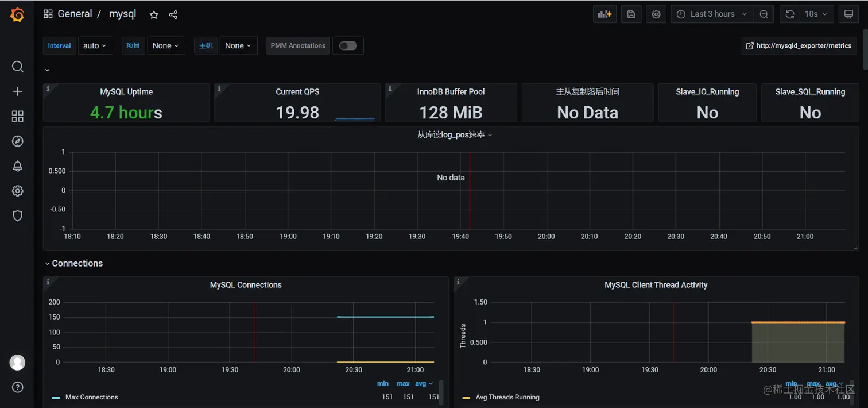Click the General breadcrumb folder
The height and width of the screenshot is (408, 868).
[x=75, y=14]
